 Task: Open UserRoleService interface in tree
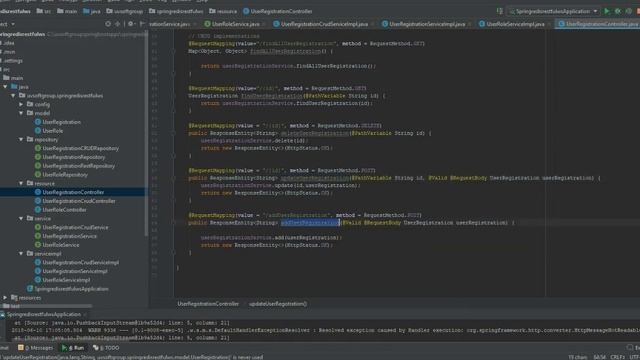coord(60,245)
